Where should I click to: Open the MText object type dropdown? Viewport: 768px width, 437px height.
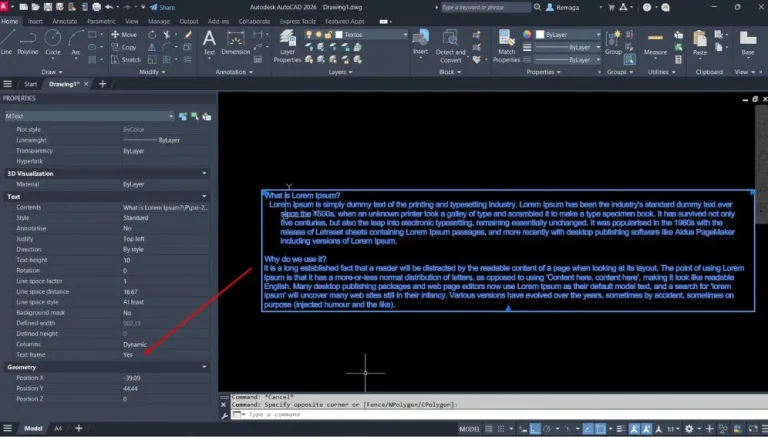coord(89,116)
